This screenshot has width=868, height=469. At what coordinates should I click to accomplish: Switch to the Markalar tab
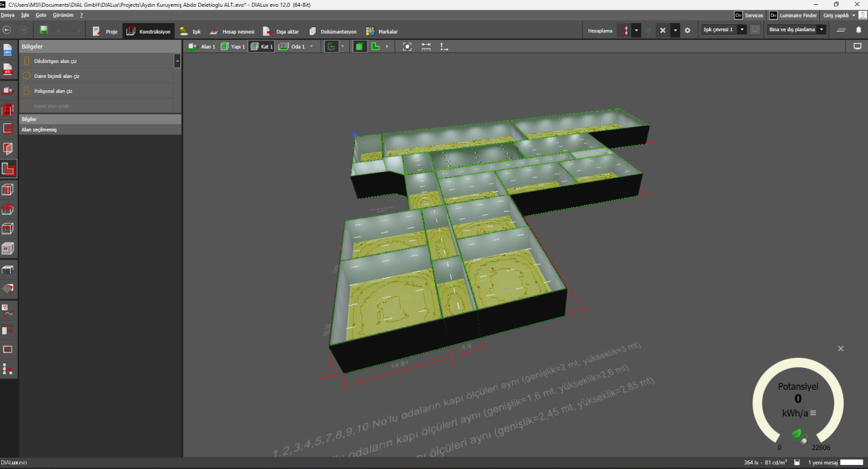pos(382,31)
